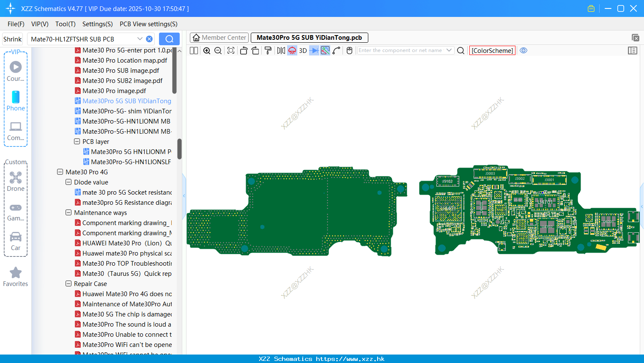Switch to 3D board view

(303, 50)
